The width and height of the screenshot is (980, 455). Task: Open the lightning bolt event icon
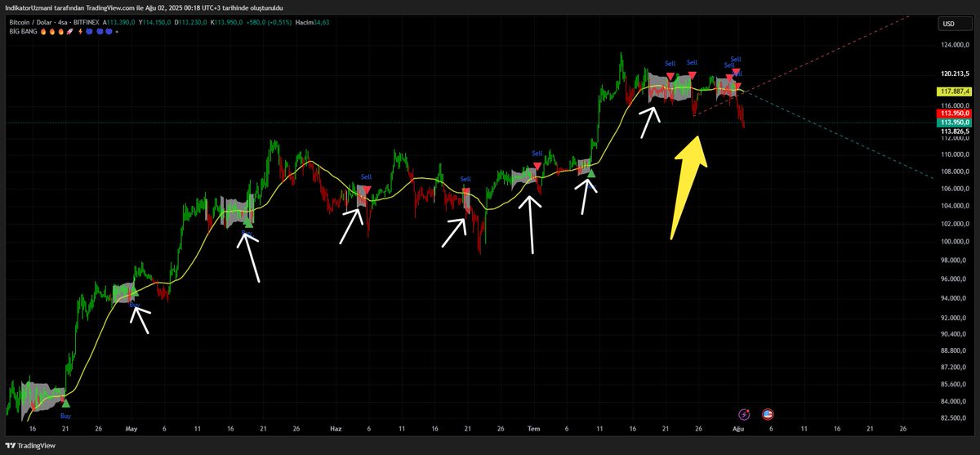[744, 415]
